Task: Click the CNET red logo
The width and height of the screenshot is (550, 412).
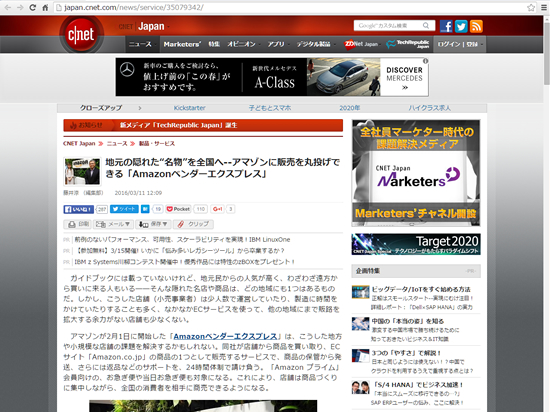Action: [81, 34]
